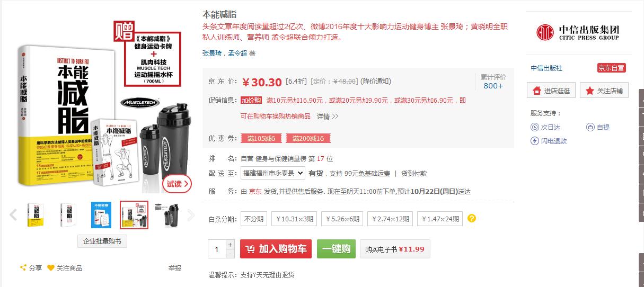644x287 pixels.
Task: Add the book to the cart (加入购物车)
Action: pyautogui.click(x=276, y=249)
